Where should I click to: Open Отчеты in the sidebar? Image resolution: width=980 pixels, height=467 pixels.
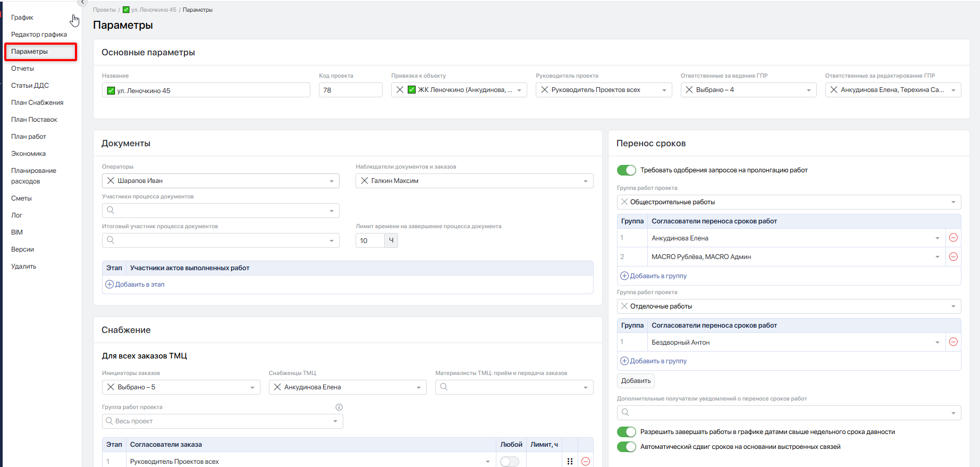click(x=22, y=69)
